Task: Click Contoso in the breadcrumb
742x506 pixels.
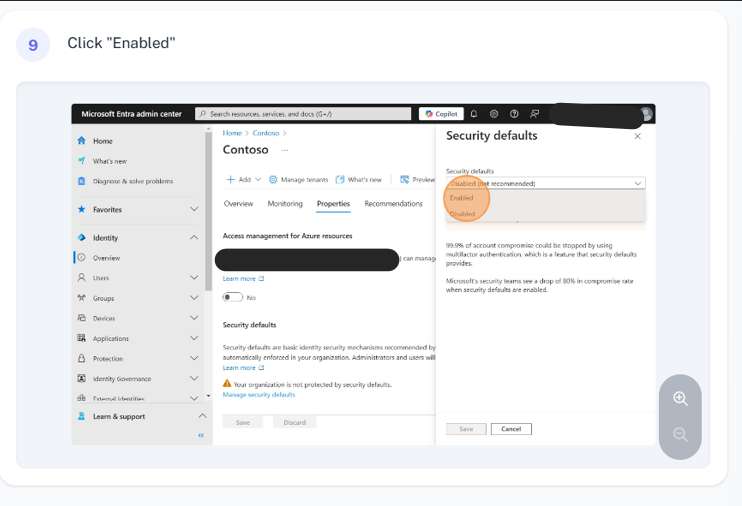Action: coord(265,133)
